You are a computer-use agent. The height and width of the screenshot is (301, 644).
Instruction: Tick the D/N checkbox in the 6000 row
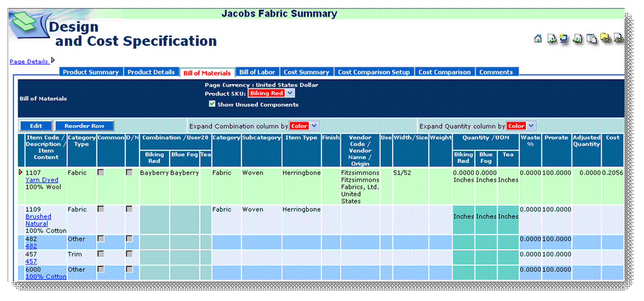click(129, 269)
